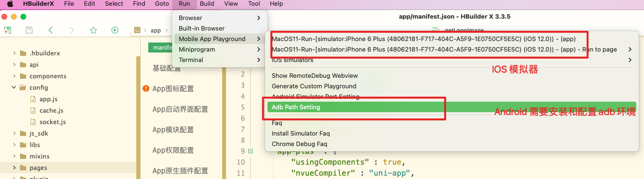Click the new file toolbar icon
The width and height of the screenshot is (644, 179).
tap(7, 30)
